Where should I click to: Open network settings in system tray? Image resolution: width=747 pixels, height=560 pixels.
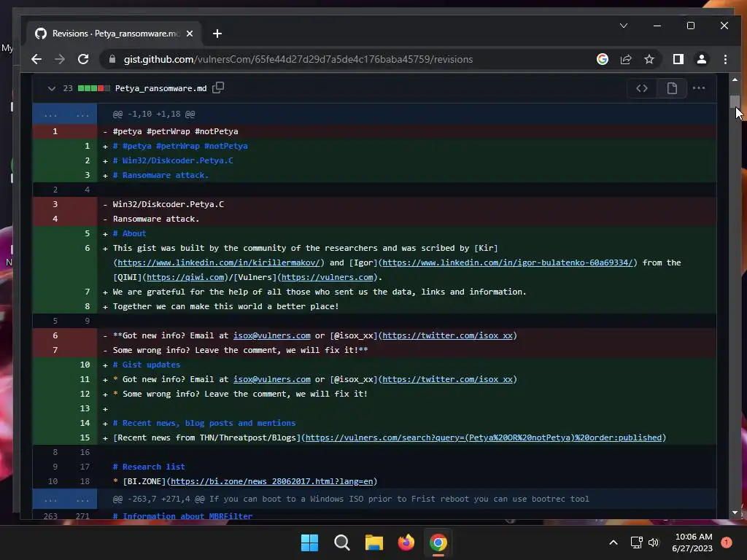(x=636, y=542)
